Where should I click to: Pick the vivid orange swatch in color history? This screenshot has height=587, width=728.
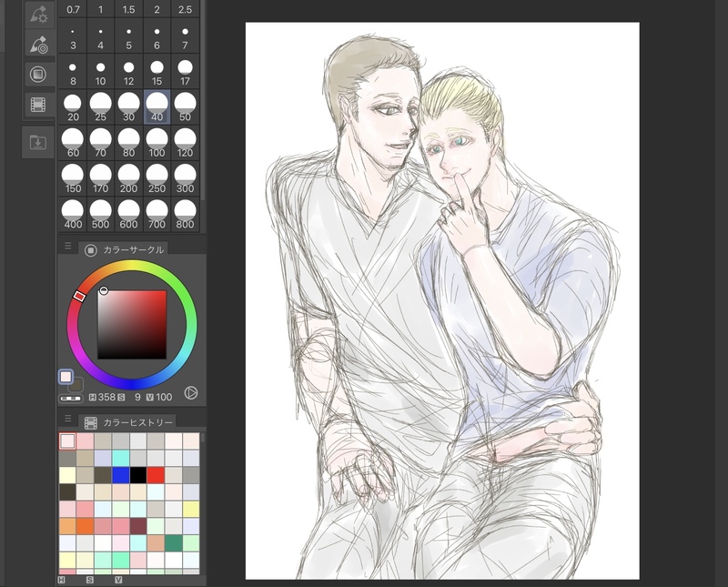tap(85, 526)
